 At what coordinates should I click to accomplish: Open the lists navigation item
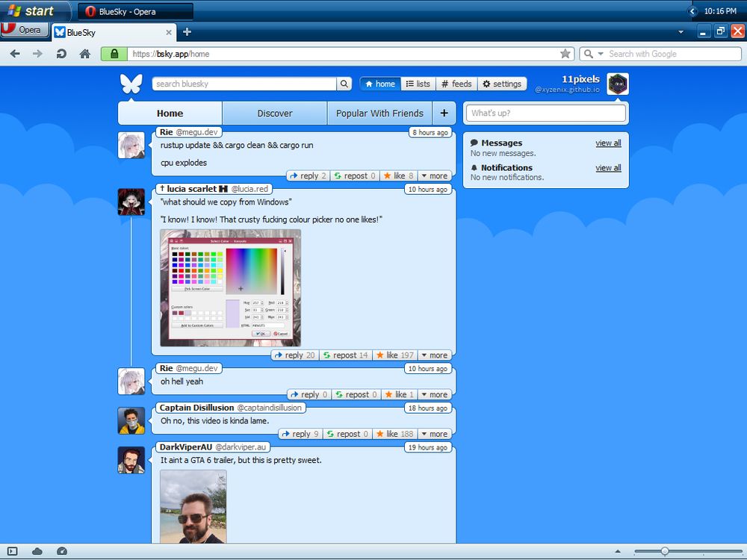coord(418,84)
